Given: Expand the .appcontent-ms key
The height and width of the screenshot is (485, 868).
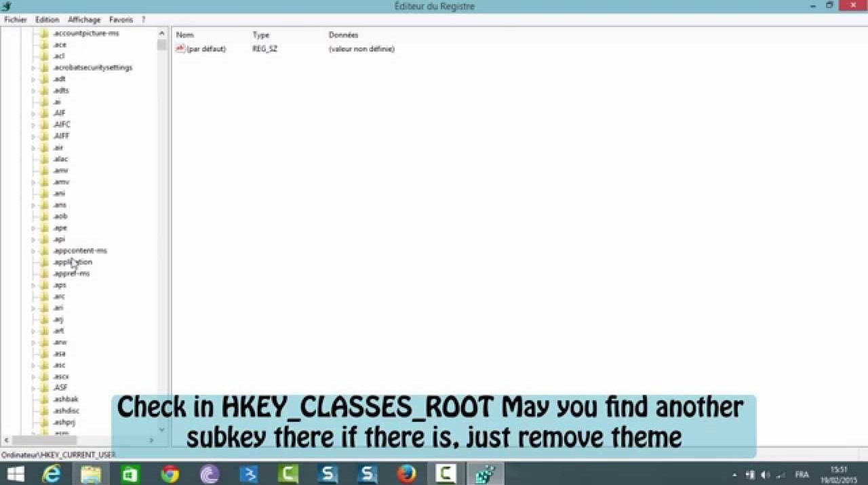Looking at the screenshot, I should coord(33,251).
